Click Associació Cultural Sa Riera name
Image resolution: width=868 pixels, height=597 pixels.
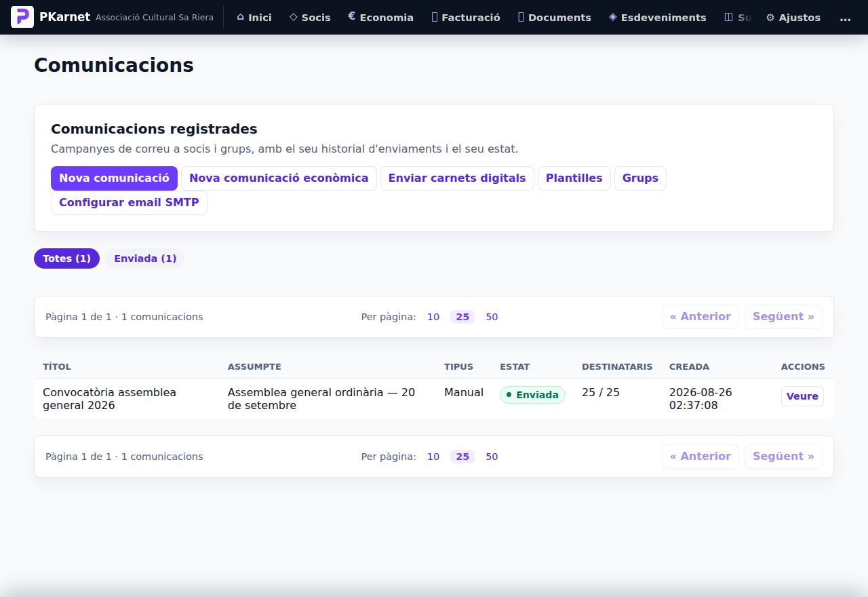(x=155, y=18)
